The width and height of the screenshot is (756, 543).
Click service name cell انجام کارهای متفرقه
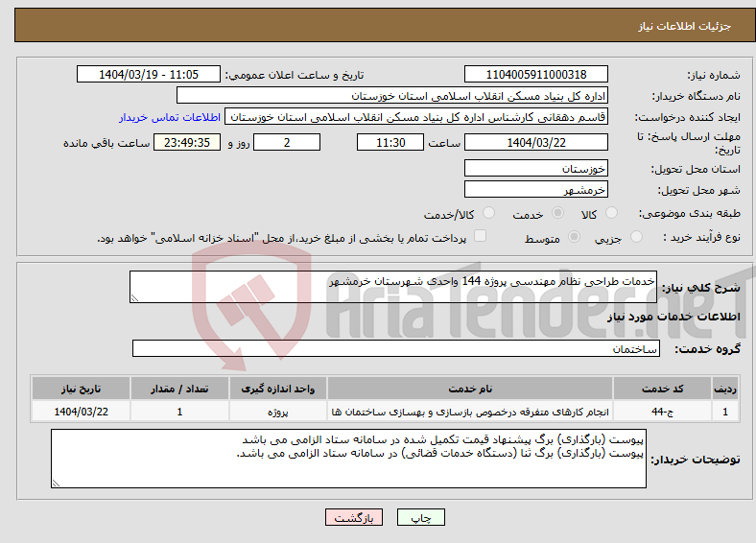tap(470, 412)
